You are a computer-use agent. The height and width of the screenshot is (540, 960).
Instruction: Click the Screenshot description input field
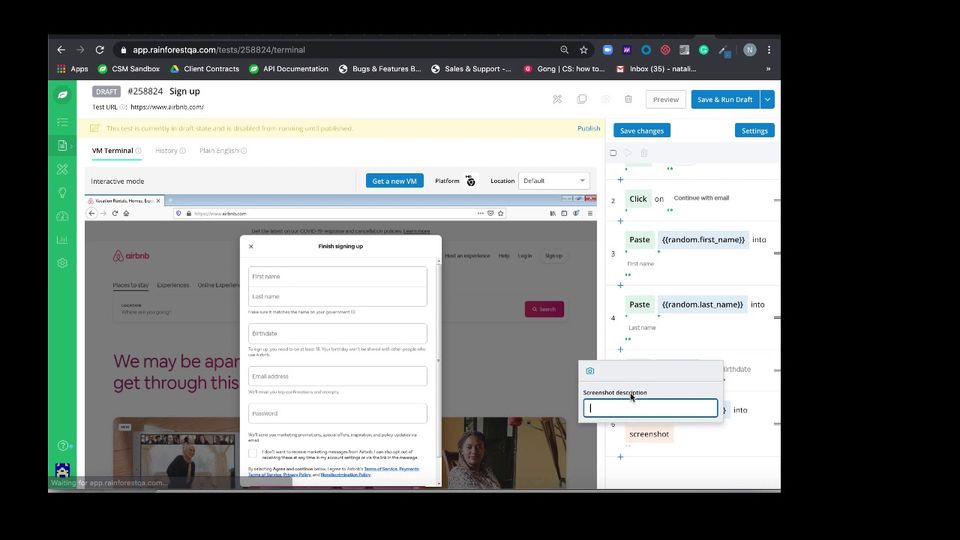[x=650, y=408]
